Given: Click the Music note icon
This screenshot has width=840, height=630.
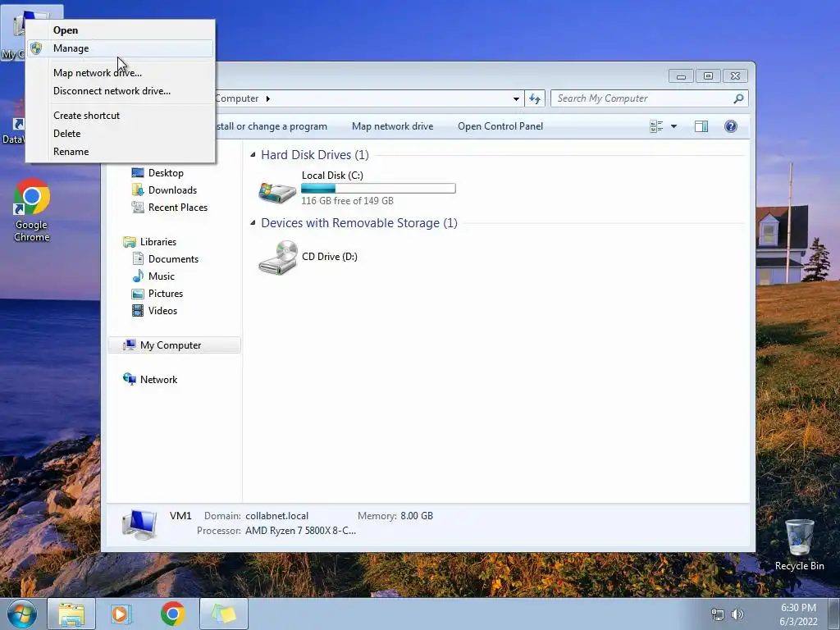Looking at the screenshot, I should tap(138, 276).
